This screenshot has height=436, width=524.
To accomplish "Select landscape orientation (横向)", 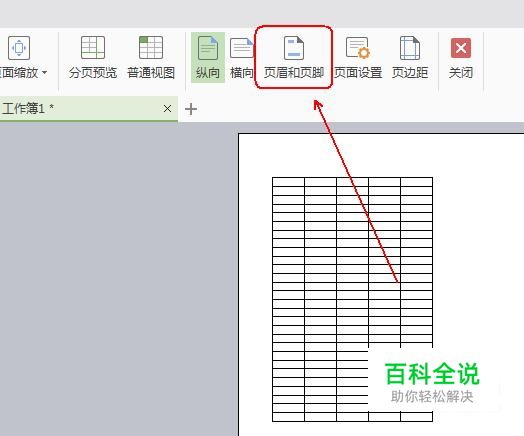I will 241,57.
